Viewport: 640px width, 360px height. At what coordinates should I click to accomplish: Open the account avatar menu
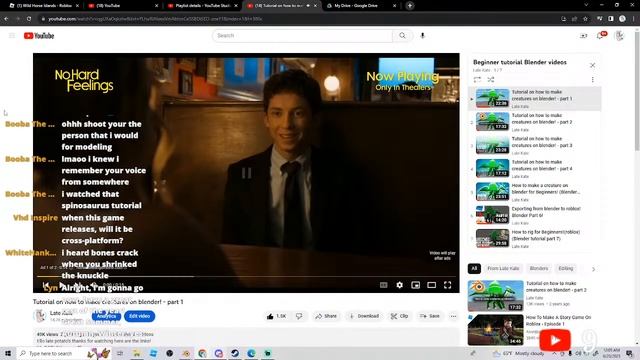(x=619, y=36)
